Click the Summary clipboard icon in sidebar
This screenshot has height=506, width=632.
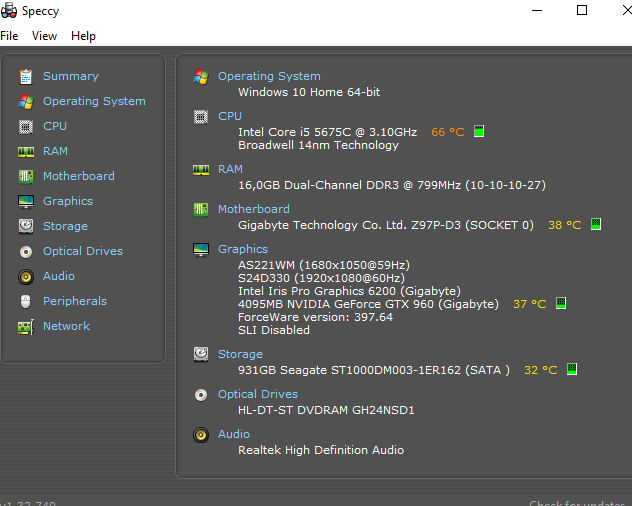[x=26, y=76]
